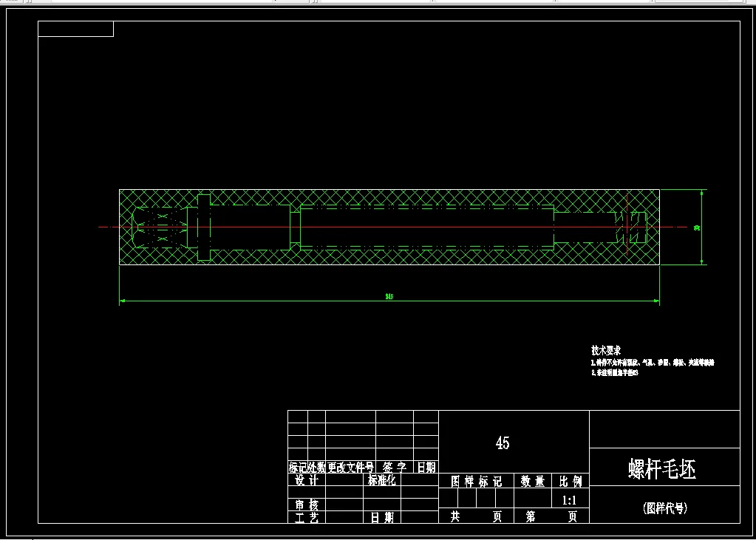Select the vertical height dimension value at right
Viewport: 756px width, 540px height.
click(697, 228)
